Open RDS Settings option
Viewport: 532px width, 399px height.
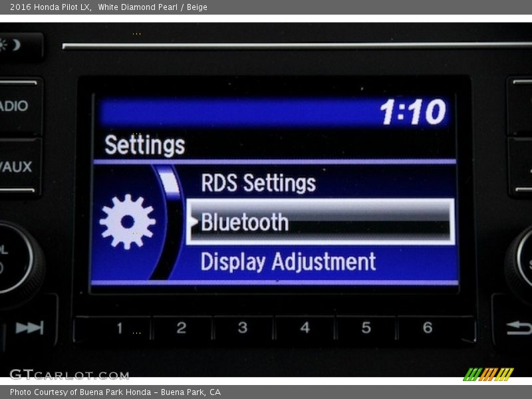(258, 183)
